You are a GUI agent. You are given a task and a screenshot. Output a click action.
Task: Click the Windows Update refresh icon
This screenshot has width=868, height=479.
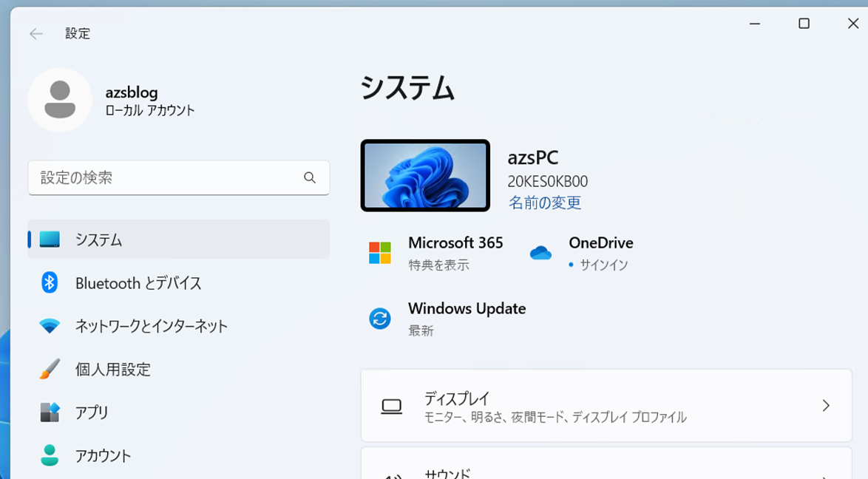pos(379,317)
